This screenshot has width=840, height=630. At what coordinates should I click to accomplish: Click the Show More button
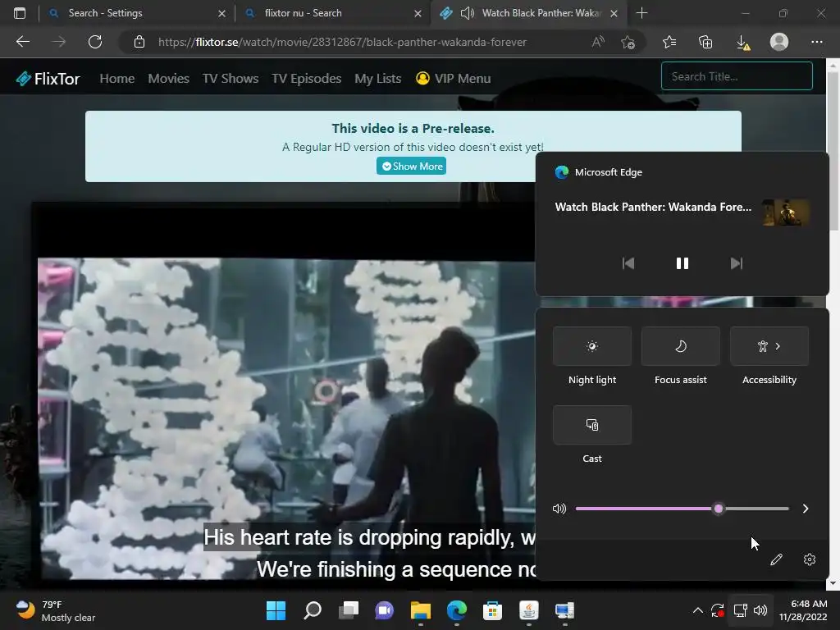tap(412, 166)
